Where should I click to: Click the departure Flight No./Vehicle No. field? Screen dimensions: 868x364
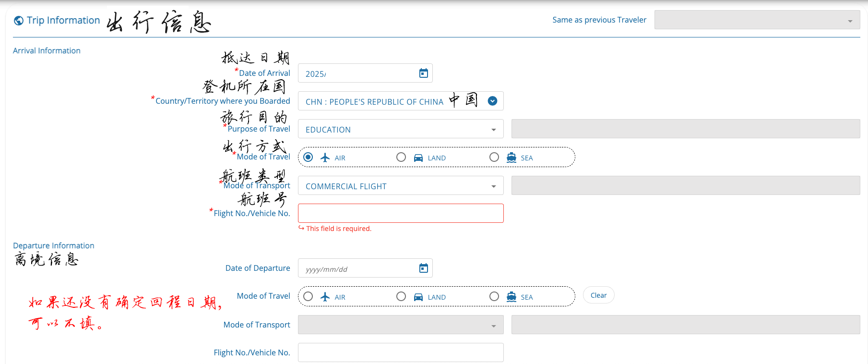(x=401, y=352)
